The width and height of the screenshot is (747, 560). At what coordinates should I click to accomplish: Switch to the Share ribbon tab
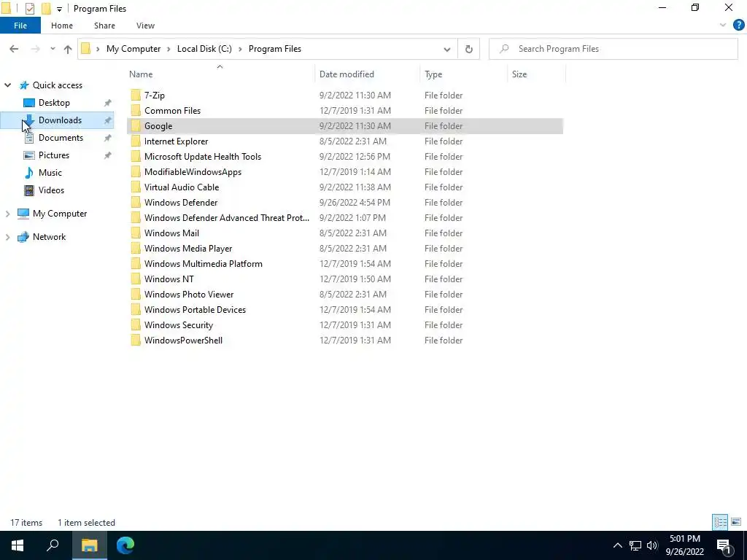pos(104,26)
